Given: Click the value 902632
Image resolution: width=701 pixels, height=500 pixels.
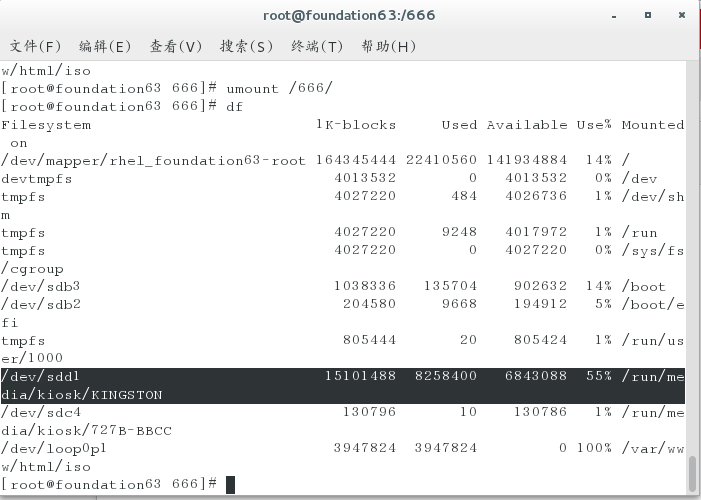Looking at the screenshot, I should (x=541, y=286).
